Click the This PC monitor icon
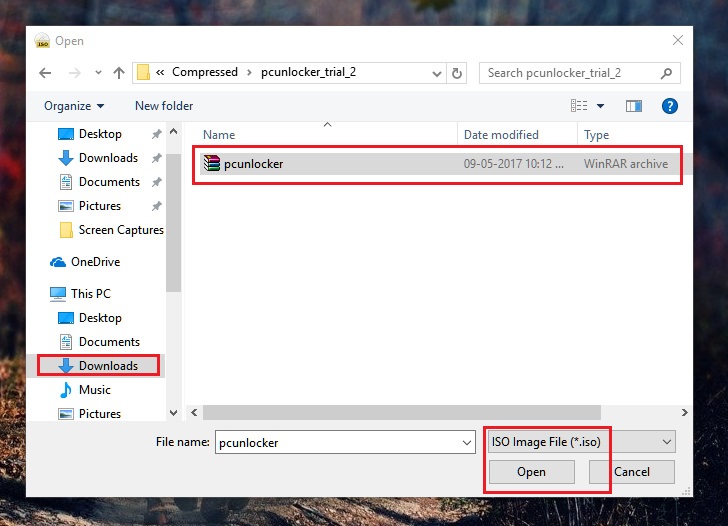This screenshot has height=526, width=728. [x=58, y=294]
